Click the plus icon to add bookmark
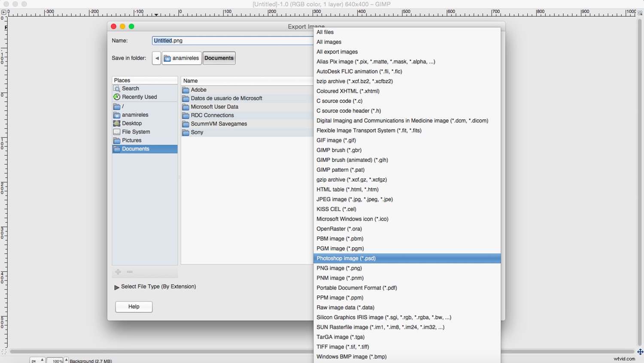 click(x=118, y=272)
